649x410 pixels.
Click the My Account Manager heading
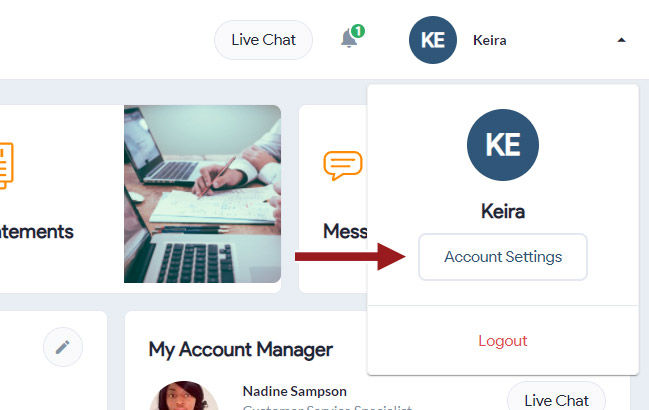240,350
